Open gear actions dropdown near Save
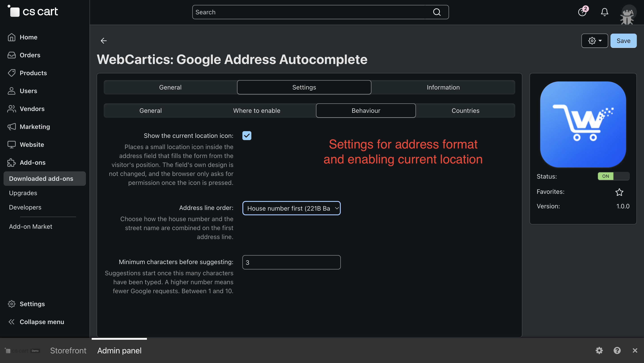Screen dimensions: 644x363 point(595,41)
